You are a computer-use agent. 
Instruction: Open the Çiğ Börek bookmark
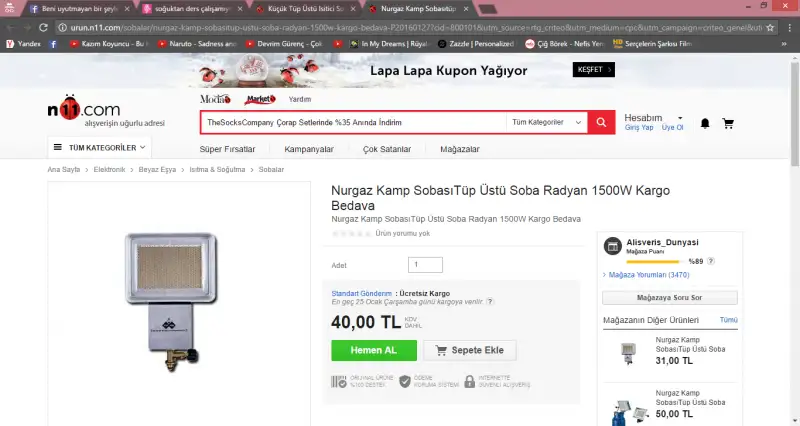(x=565, y=44)
